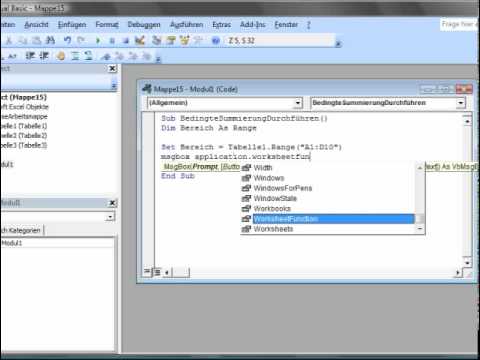Expand the Edit toolbar options arrow
The image size is (480, 360).
[x=158, y=59]
